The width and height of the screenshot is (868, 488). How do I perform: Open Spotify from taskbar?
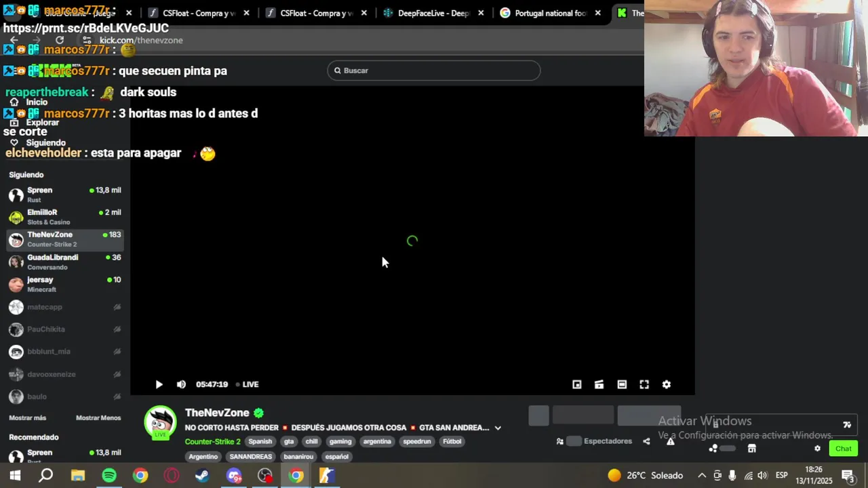[109, 476]
